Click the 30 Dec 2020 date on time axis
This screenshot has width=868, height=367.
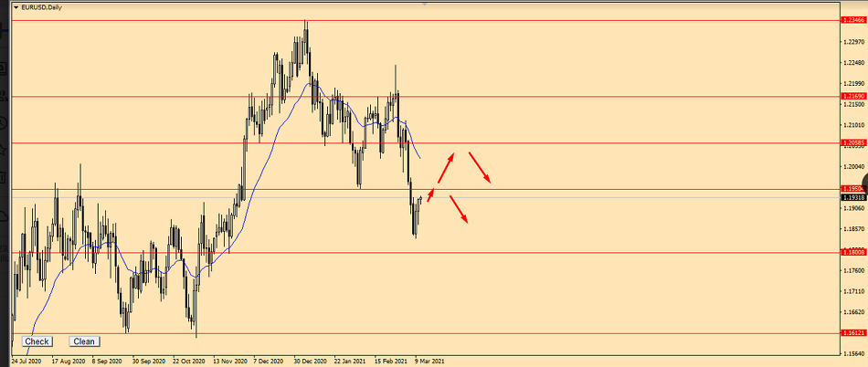pyautogui.click(x=311, y=361)
